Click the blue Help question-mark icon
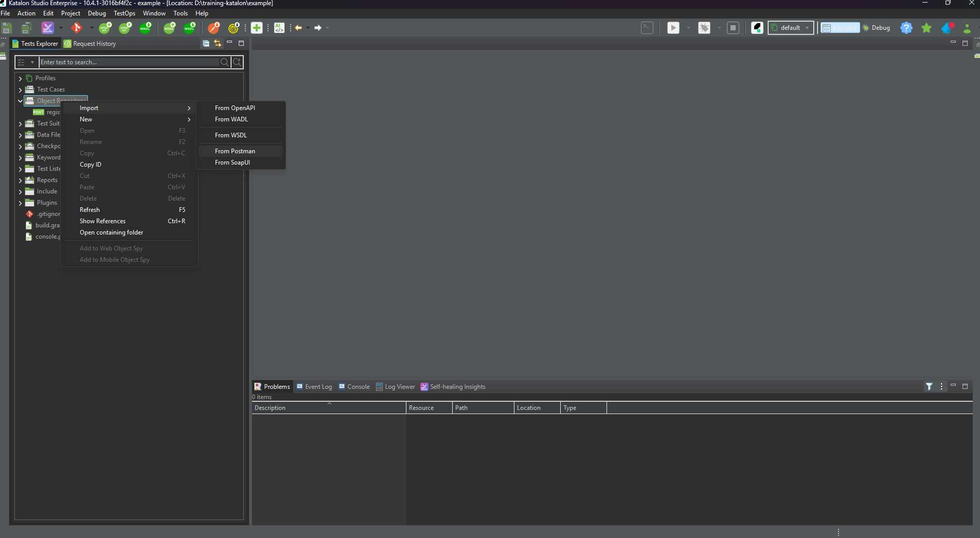This screenshot has width=980, height=538. (906, 28)
